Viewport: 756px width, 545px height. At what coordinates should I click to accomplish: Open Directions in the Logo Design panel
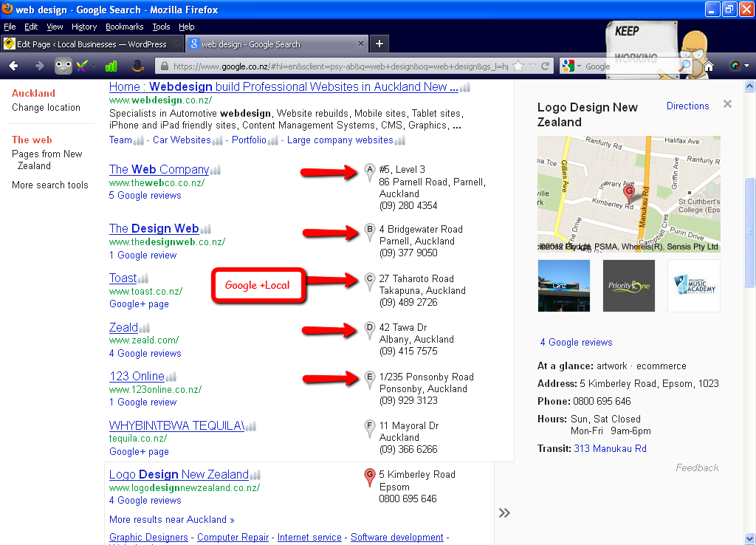(687, 106)
